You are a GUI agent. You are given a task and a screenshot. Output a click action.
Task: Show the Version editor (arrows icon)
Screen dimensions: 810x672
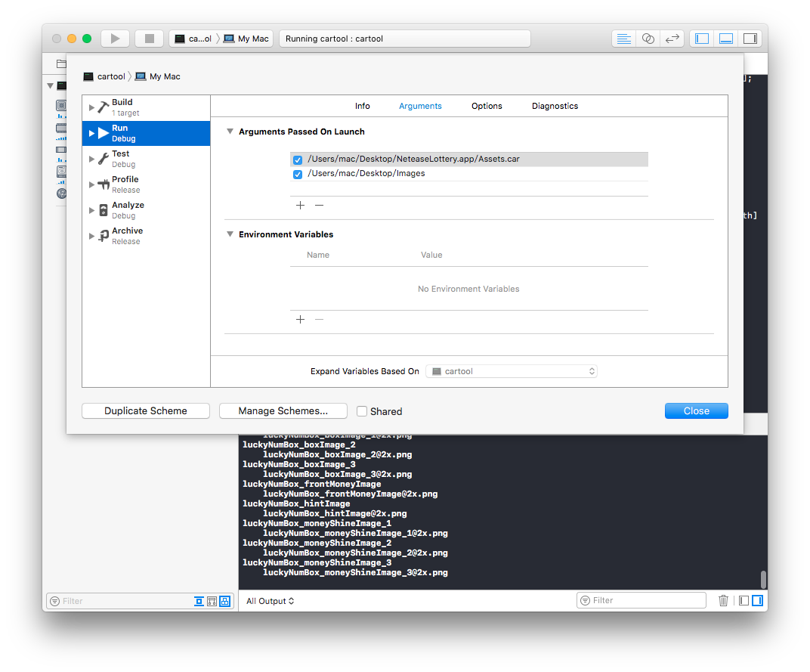[x=672, y=39]
